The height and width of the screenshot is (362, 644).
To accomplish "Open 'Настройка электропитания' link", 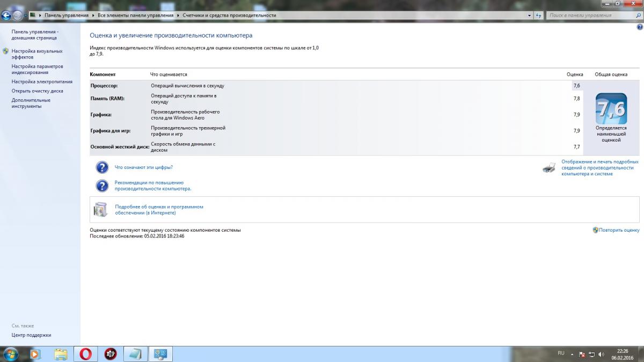I will (x=42, y=82).
